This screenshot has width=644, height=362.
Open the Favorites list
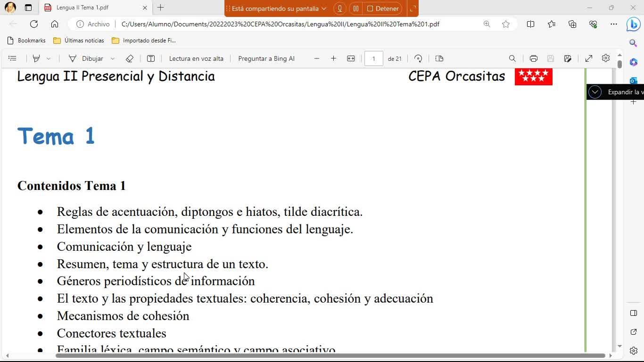(552, 24)
